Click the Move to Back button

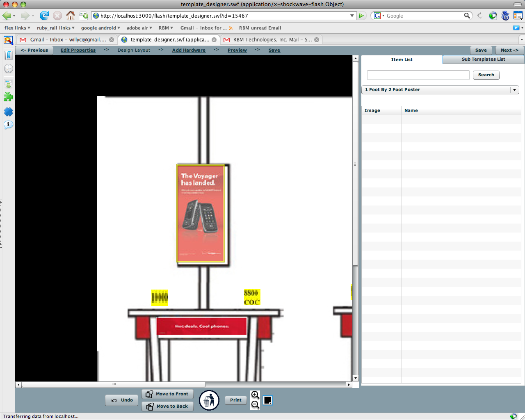167,406
